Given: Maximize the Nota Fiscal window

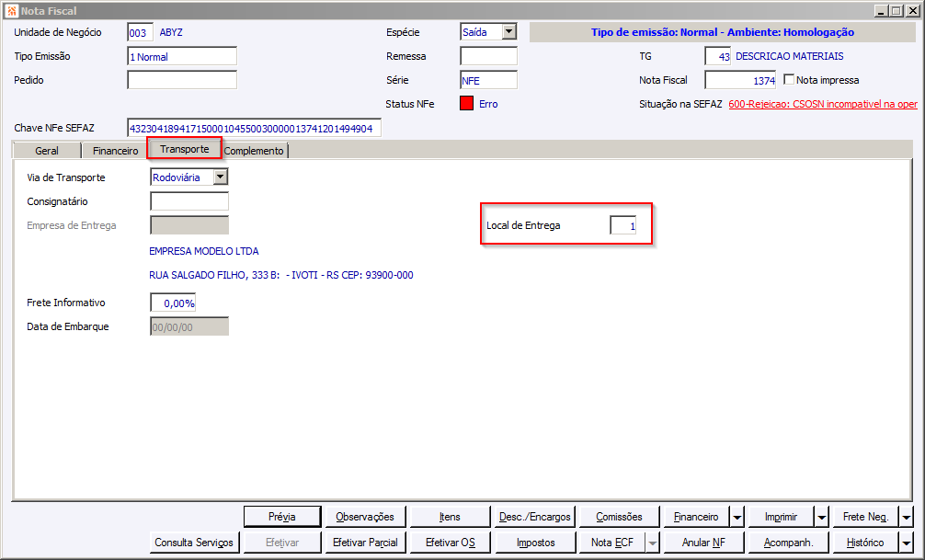Looking at the screenshot, I should [x=896, y=11].
